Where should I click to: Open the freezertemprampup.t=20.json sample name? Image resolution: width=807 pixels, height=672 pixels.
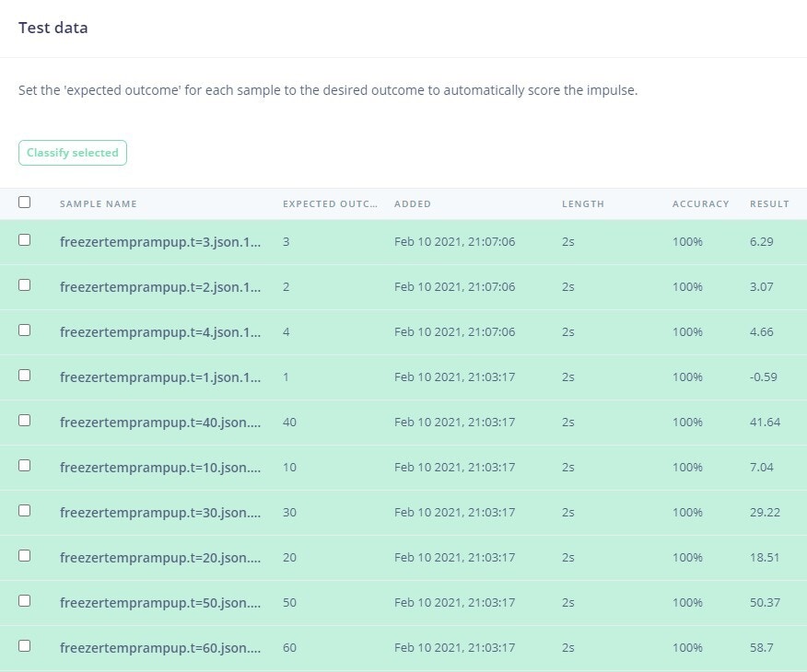point(160,557)
